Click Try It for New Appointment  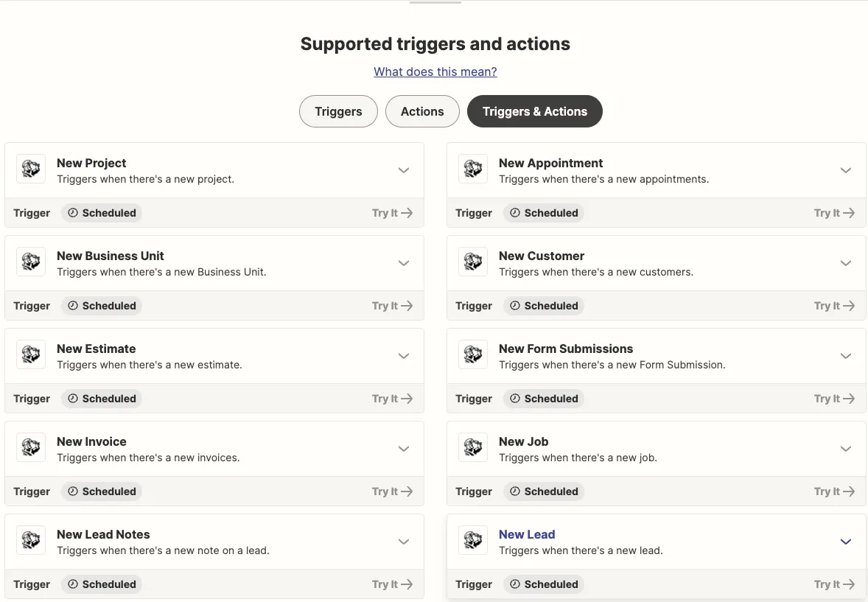tap(834, 213)
